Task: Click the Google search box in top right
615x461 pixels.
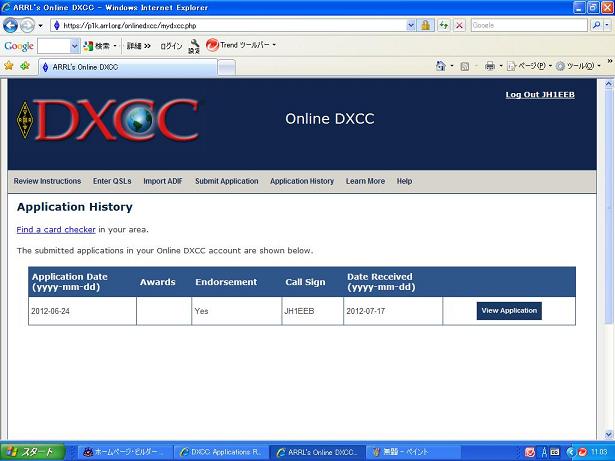Action: (529, 26)
